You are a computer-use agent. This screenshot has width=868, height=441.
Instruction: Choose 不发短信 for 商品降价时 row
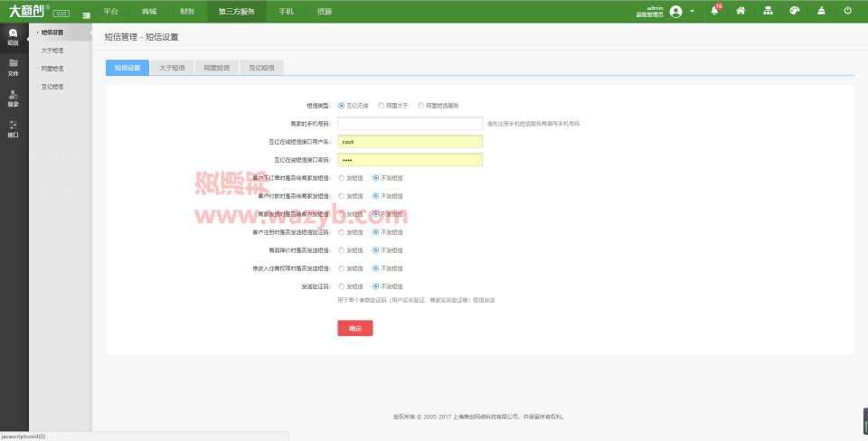point(376,250)
